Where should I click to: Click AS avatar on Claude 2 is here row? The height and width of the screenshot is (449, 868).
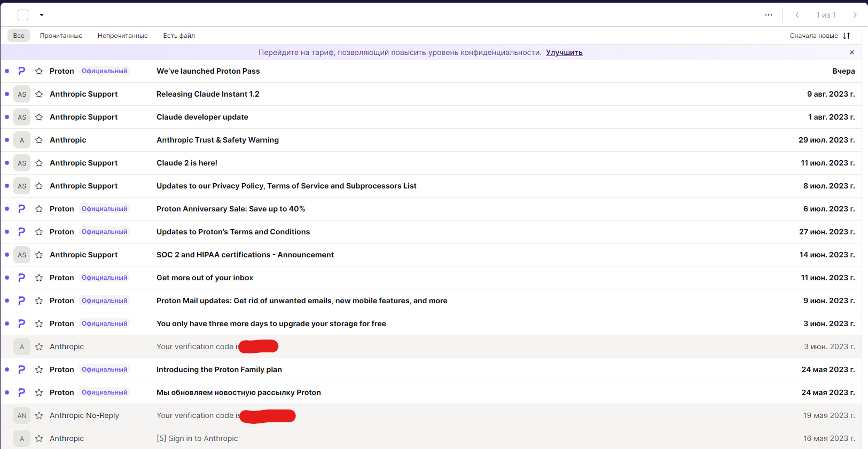(22, 163)
